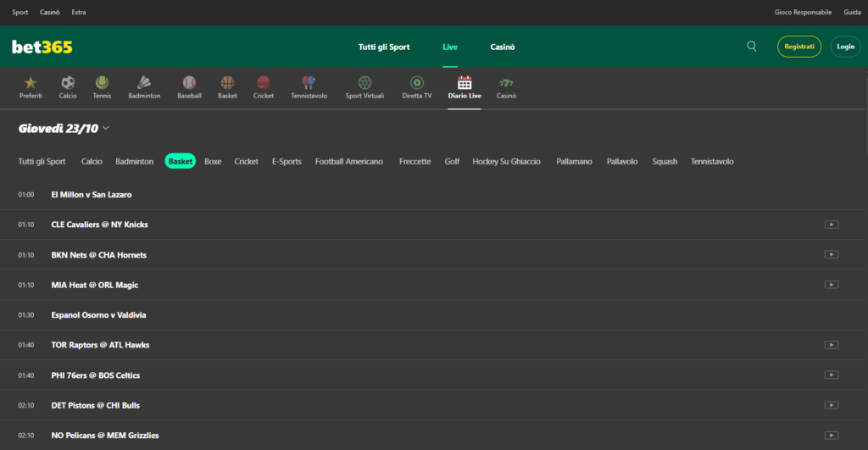868x450 pixels.
Task: Select the Hockey Su Ghiaccio filter
Action: [506, 161]
